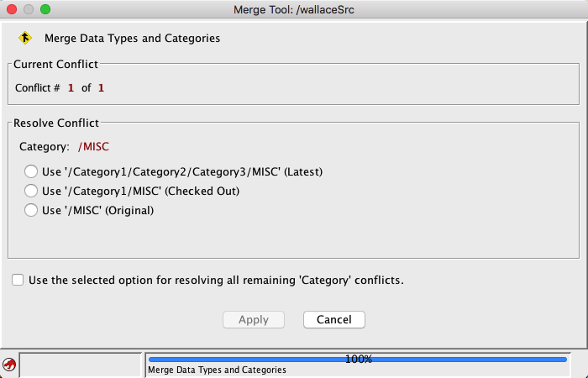
Task: Select the Latest '/Category1/Category2/Category3/MISC' option
Action: pos(31,172)
